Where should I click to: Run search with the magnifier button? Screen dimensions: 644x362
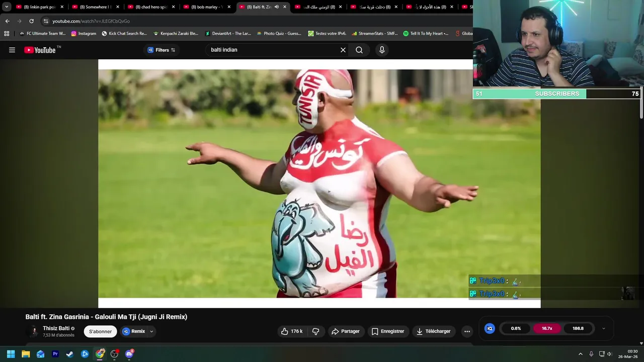pyautogui.click(x=359, y=50)
